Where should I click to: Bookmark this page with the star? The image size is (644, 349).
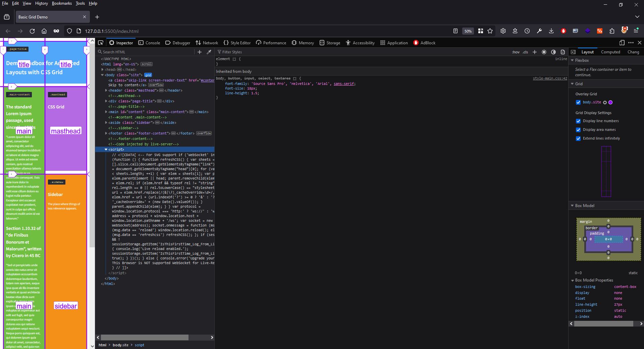(x=490, y=31)
